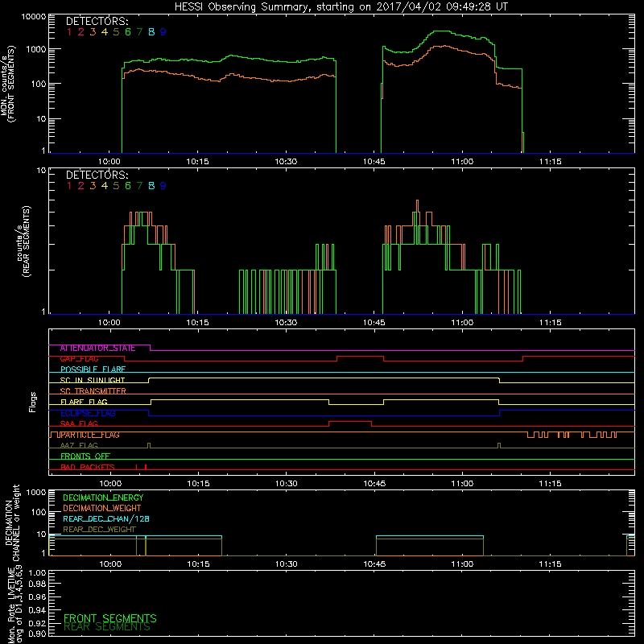This screenshot has height=644, width=644.
Task: Click the GAP_FLAG label
Action: tap(79, 358)
